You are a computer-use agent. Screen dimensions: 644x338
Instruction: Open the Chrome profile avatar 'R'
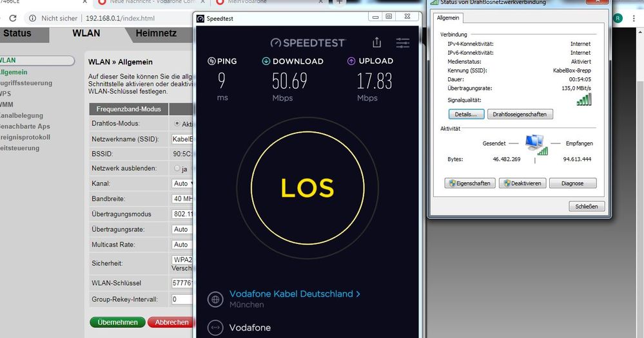(x=618, y=18)
